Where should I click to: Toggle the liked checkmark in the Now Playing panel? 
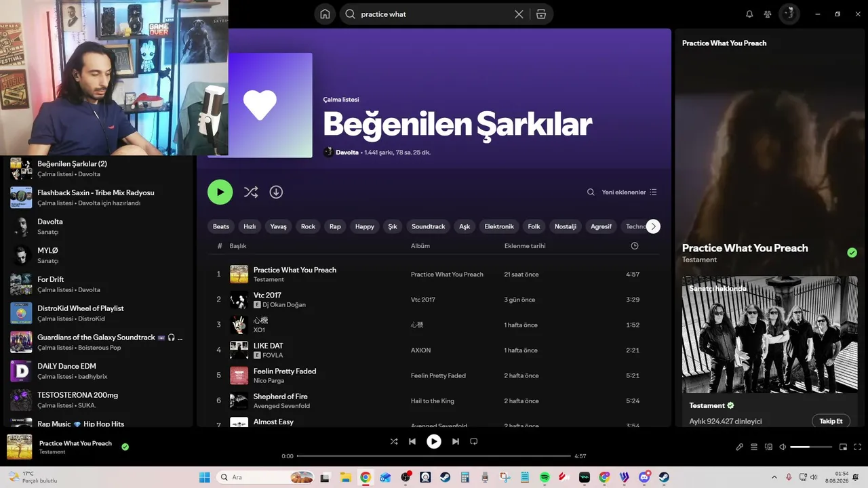852,253
